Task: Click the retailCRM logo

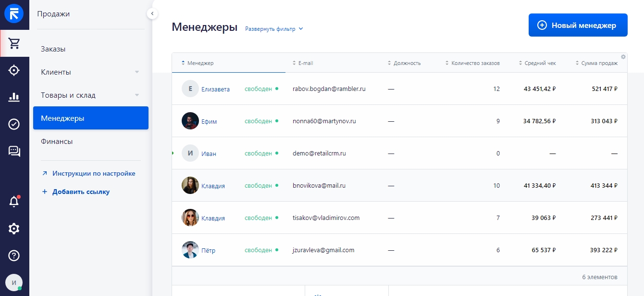Action: click(x=14, y=13)
